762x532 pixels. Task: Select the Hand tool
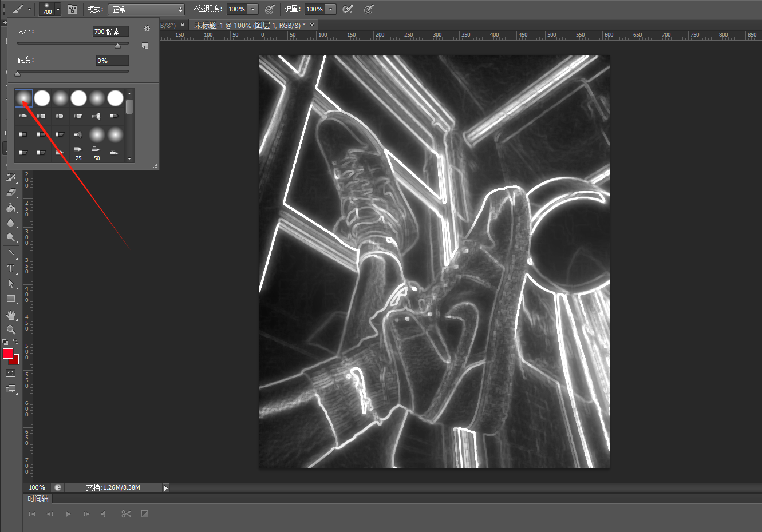11,315
